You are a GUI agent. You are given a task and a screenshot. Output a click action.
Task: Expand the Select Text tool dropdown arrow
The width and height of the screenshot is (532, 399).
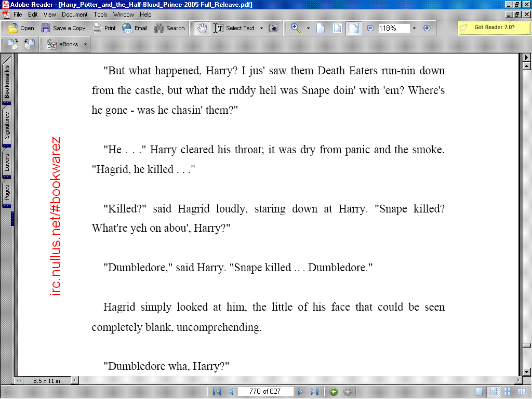(261, 28)
